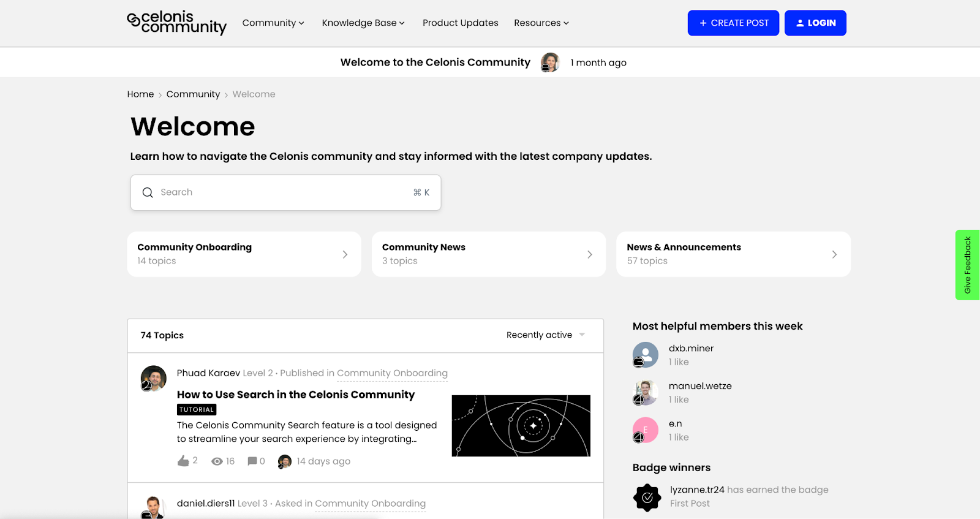980x519 pixels.
Task: Click the thumbs-up icon on Search tutorial post
Action: [x=183, y=461]
